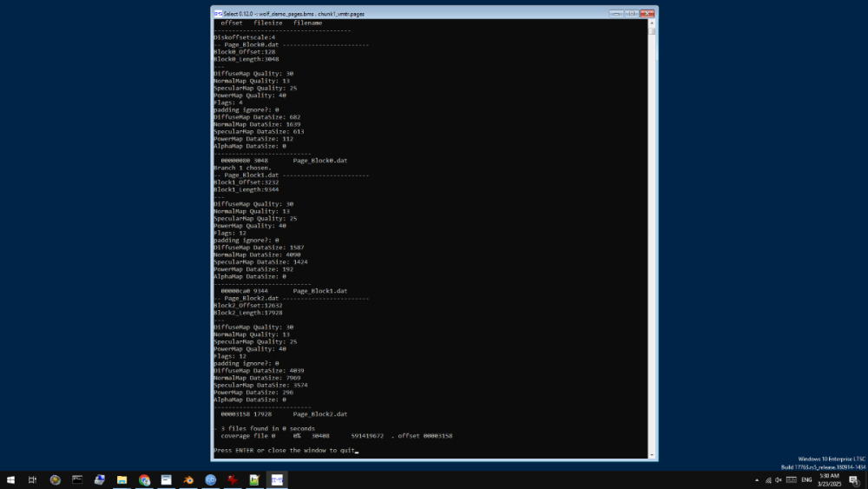Click the 'Branch 1 chosen.' line
This screenshot has width=868, height=489.
coord(242,168)
